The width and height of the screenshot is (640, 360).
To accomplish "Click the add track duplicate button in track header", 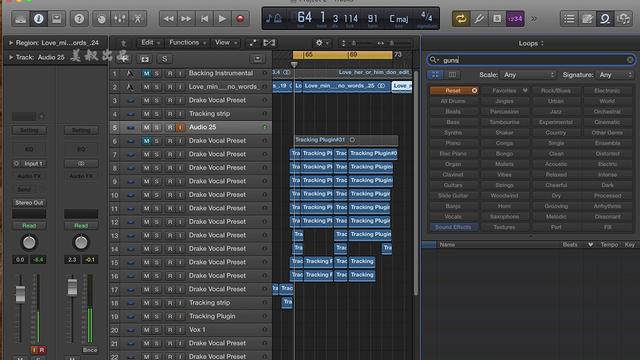I will (144, 59).
